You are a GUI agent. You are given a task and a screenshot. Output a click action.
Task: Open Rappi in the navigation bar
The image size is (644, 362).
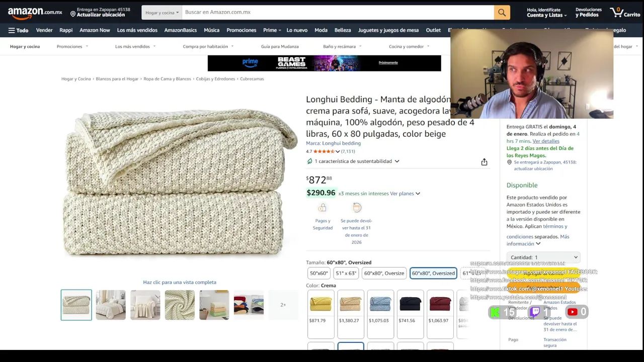[x=66, y=30]
